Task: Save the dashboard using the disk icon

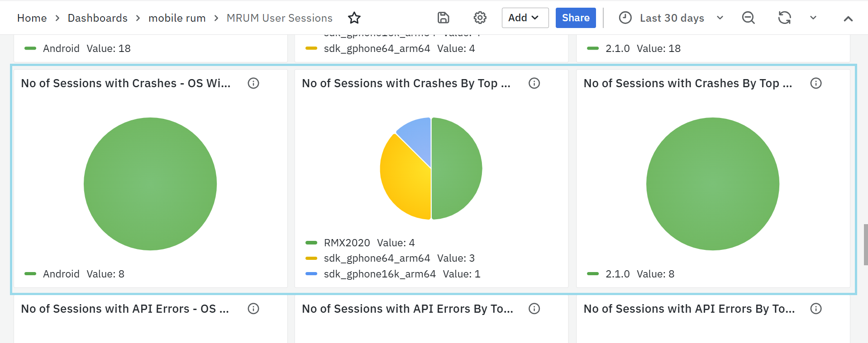Action: point(443,18)
